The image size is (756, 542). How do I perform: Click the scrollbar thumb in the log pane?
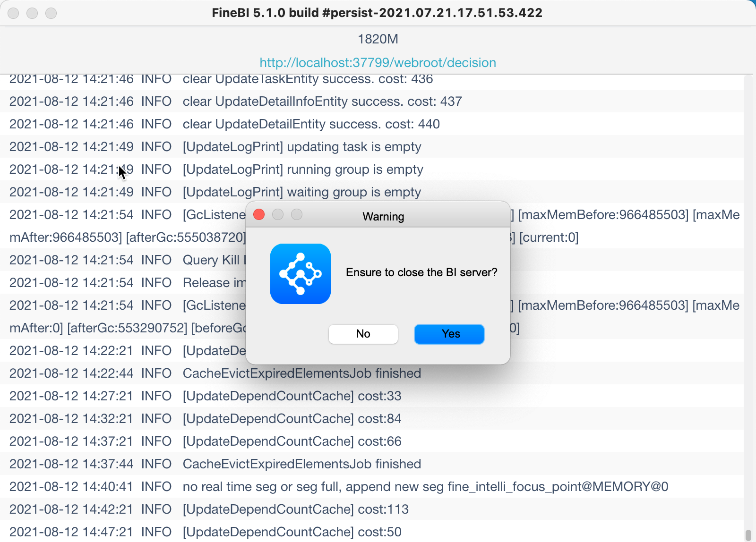tap(748, 536)
